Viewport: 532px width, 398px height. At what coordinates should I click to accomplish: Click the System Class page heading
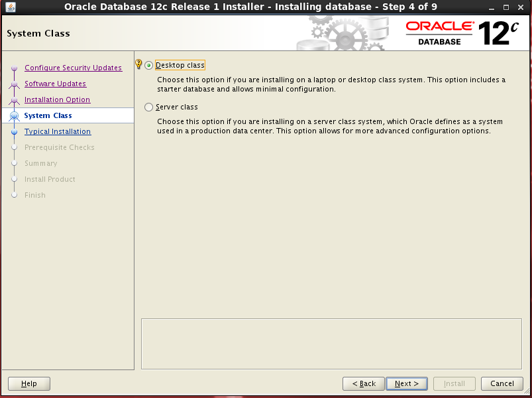click(38, 33)
